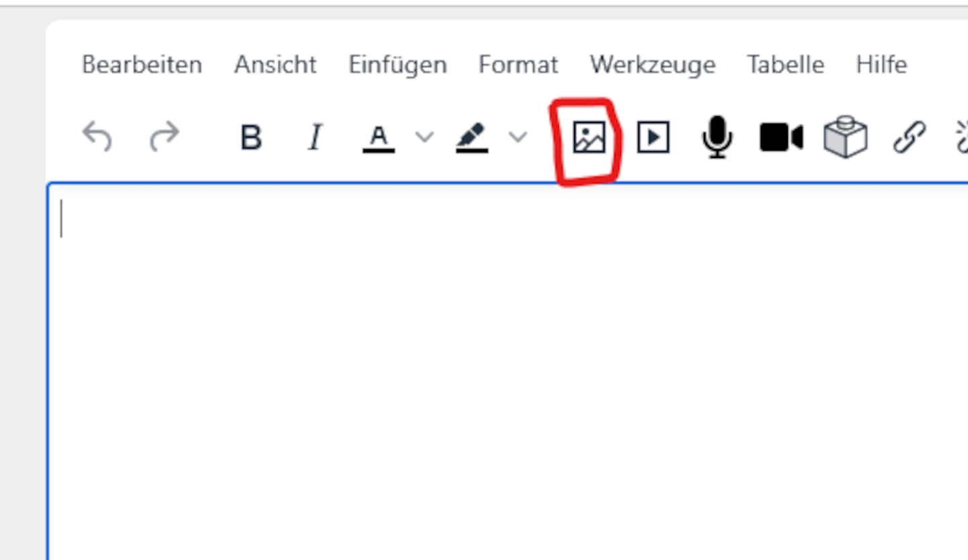
Task: Record audio with microphone icon
Action: click(717, 137)
